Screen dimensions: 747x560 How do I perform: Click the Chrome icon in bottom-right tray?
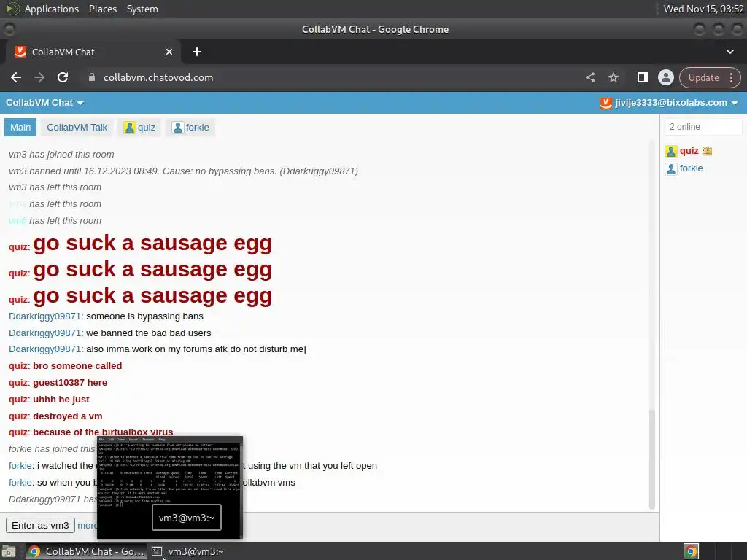click(x=691, y=551)
